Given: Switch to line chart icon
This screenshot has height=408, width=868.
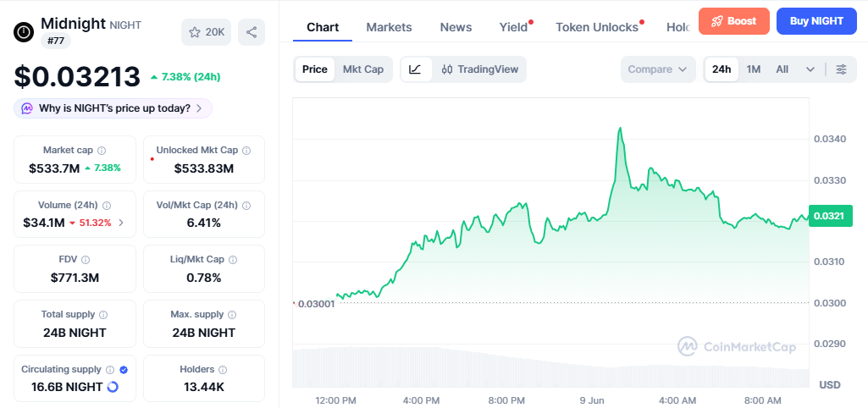Looking at the screenshot, I should click(416, 69).
